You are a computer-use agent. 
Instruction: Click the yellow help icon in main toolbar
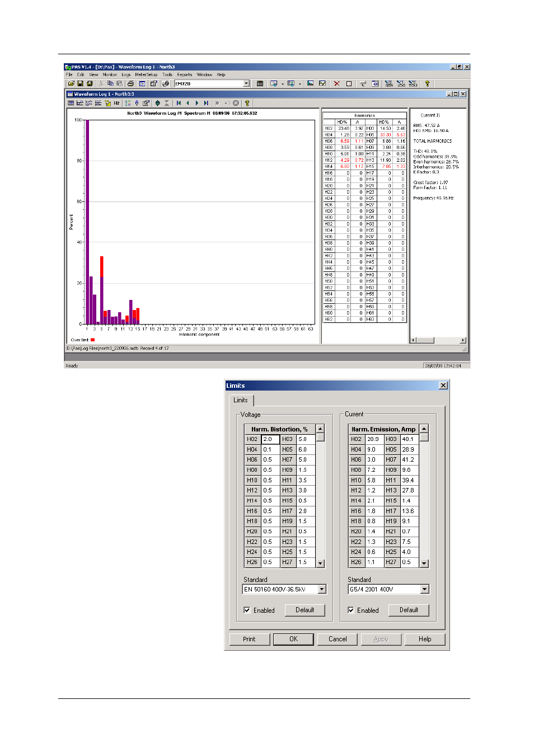click(428, 83)
